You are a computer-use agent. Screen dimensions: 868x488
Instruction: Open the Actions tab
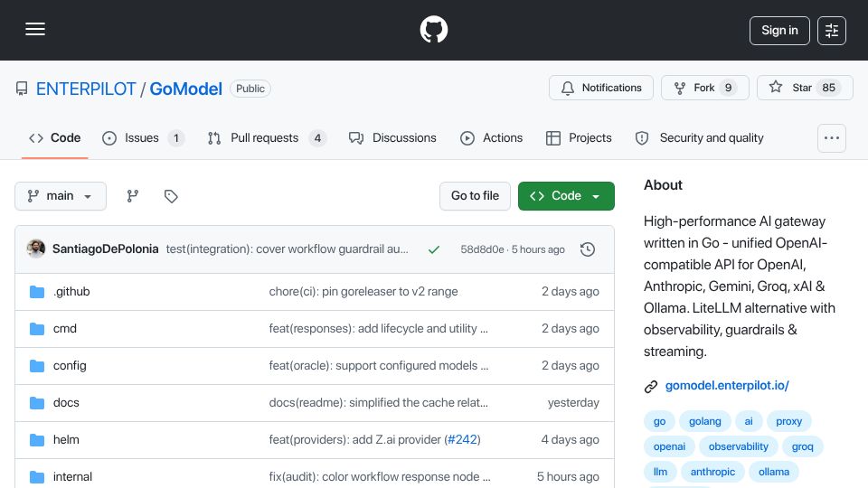tap(492, 137)
